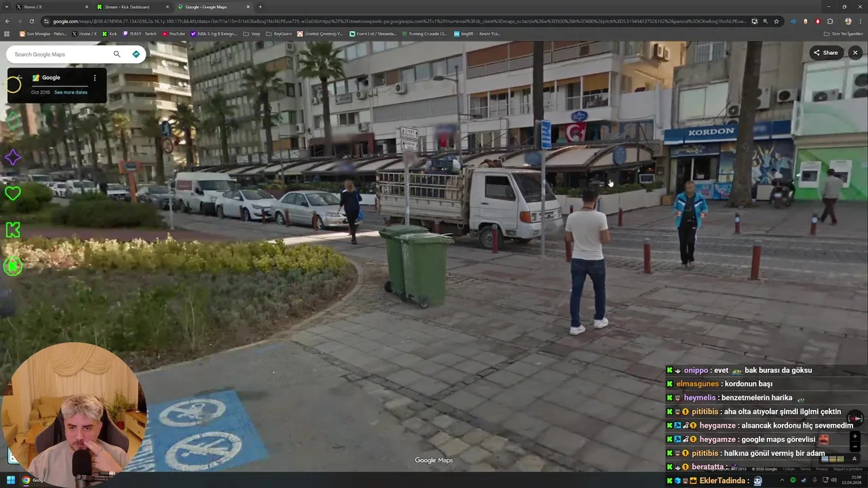The height and width of the screenshot is (488, 868).
Task: Open the Chrome three-dot menu
Action: pos(861,21)
